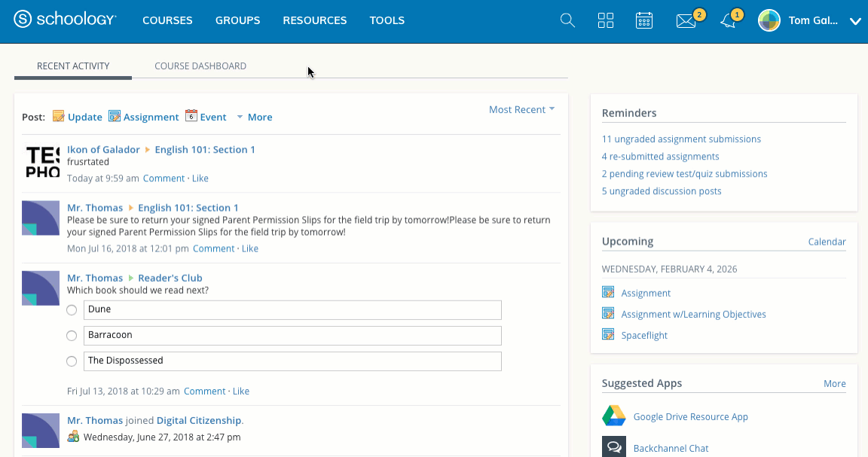
Task: Open the notifications bell icon
Action: coord(728,21)
